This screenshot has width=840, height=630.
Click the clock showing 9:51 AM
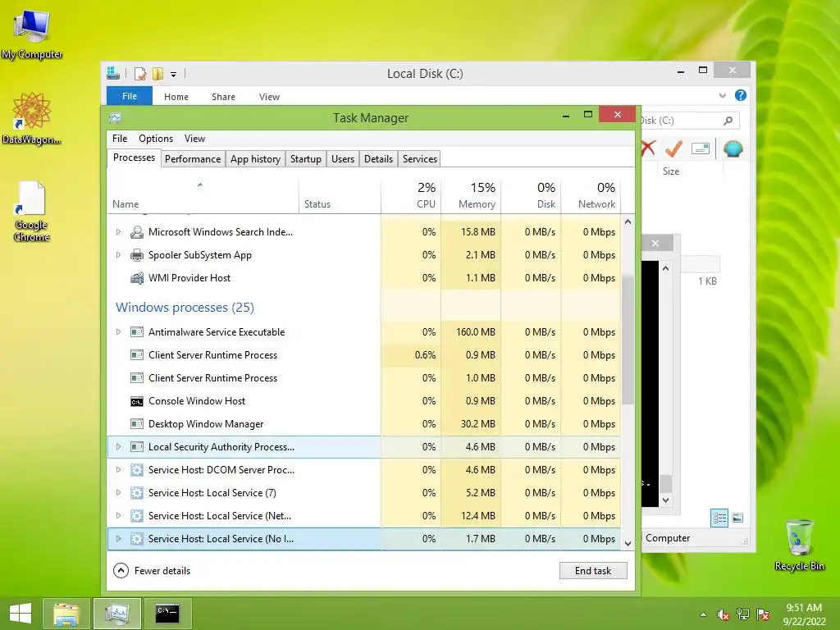coord(804,608)
